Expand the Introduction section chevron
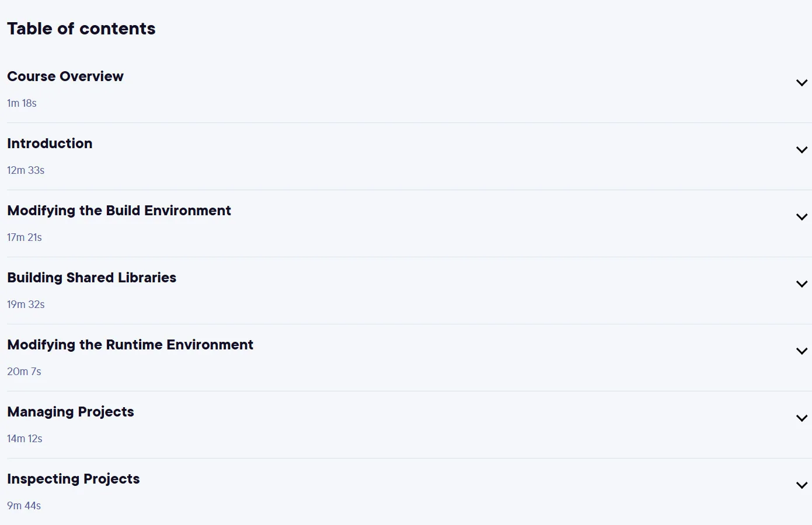Screen dimensions: 812x525 click(801, 150)
